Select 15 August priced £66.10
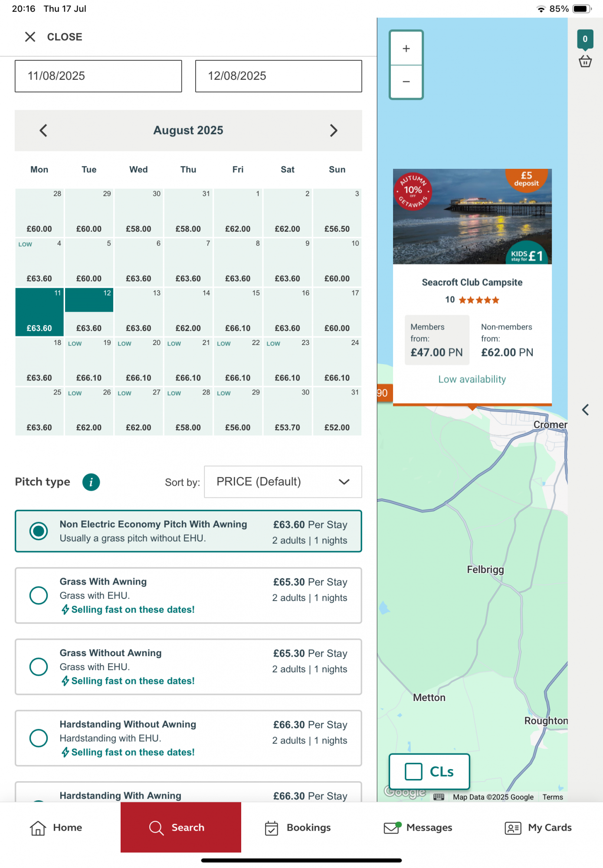The image size is (603, 868). pyautogui.click(x=238, y=312)
